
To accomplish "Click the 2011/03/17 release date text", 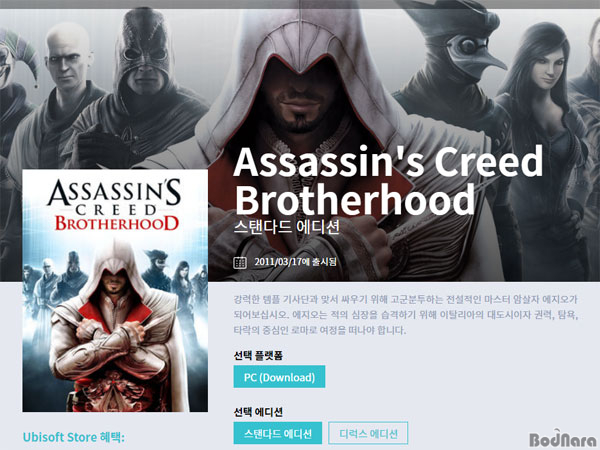I will tap(295, 262).
